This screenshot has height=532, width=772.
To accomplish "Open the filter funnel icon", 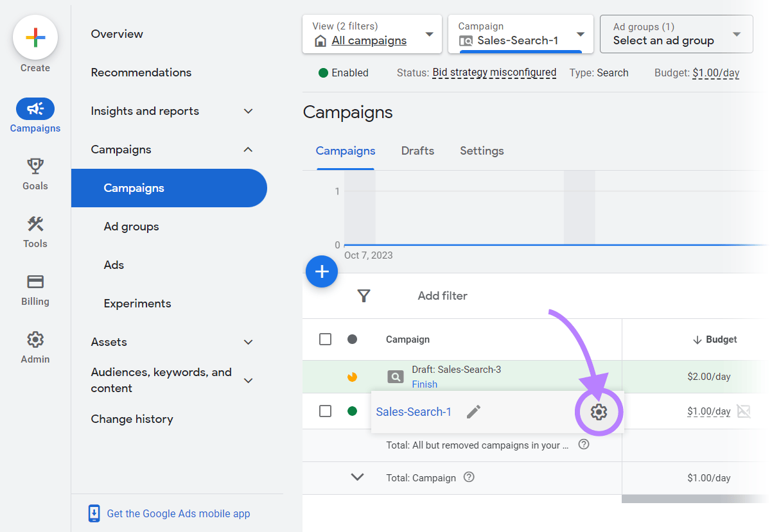I will (364, 296).
